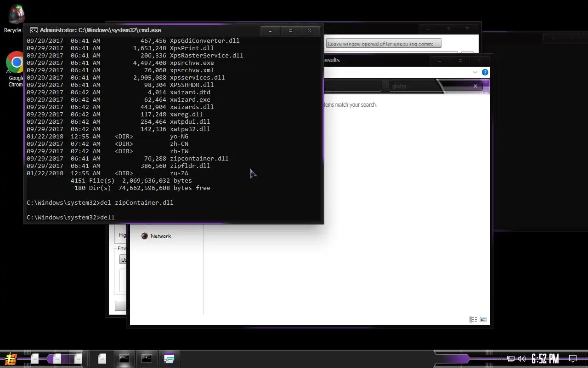Click 'xwreg.dll' in the listing
Screen dimensions: 588x368
point(186,114)
